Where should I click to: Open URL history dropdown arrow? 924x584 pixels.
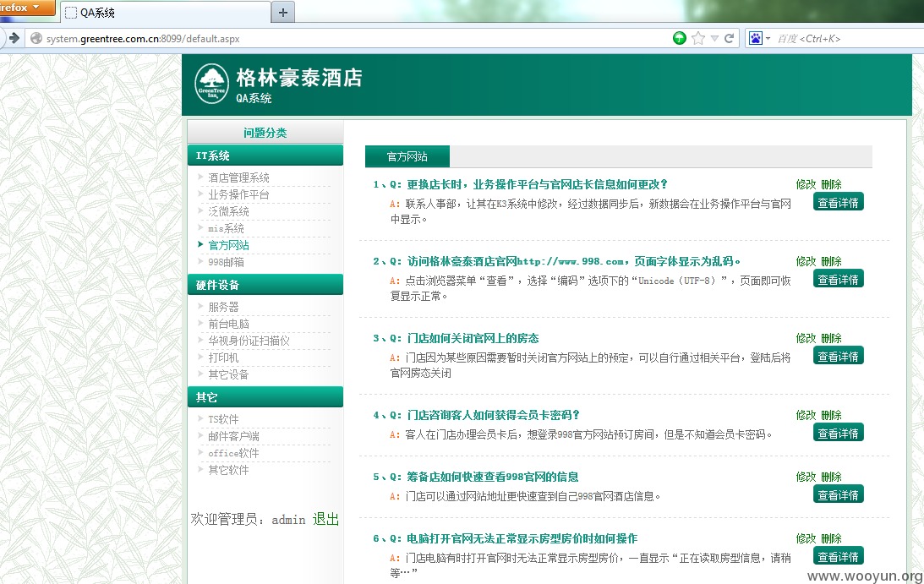[x=714, y=38]
